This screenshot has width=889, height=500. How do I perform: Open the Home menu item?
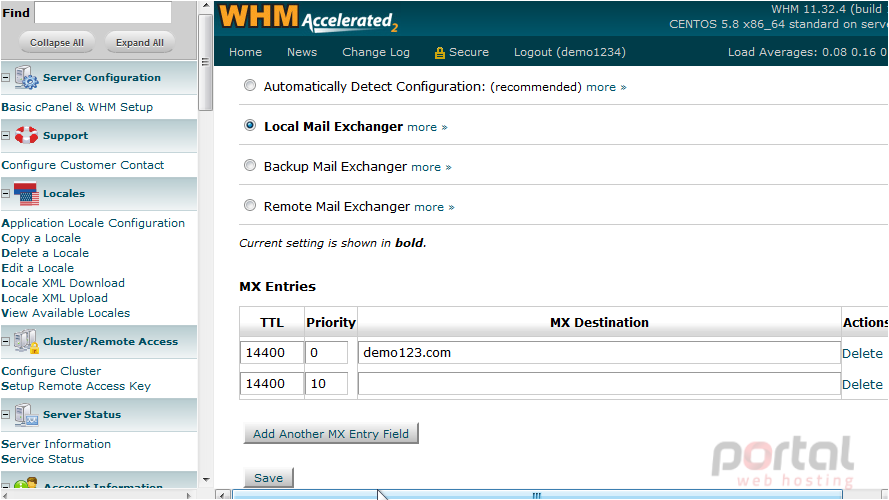[x=245, y=52]
